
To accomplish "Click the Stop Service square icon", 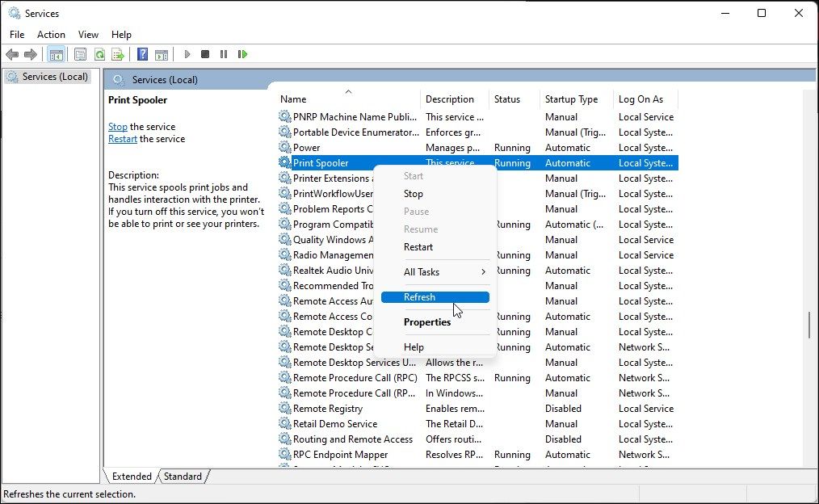I will [205, 54].
